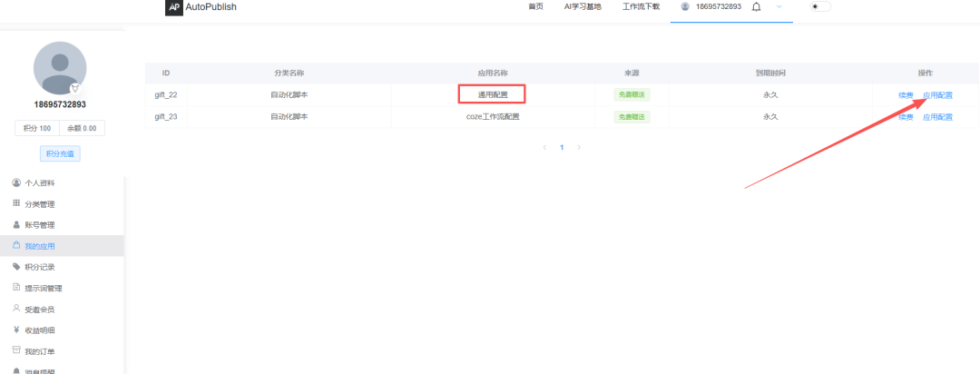Click 自动化脚本 in the gift_22 row
This screenshot has width=980, height=374.
pos(289,95)
